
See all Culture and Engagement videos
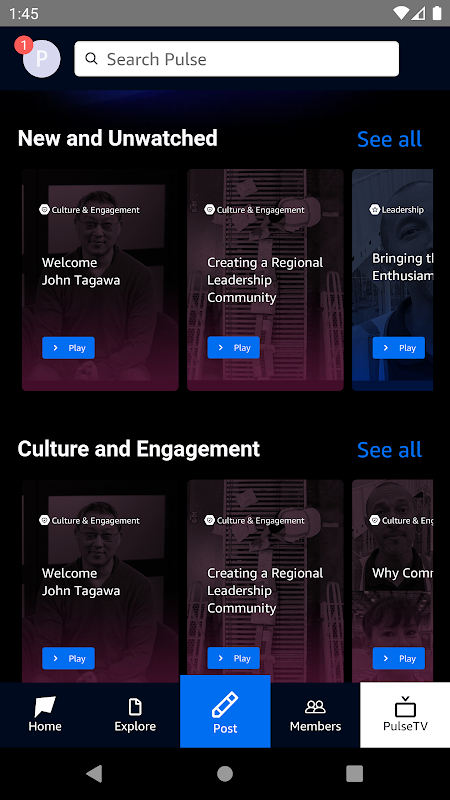coord(389,449)
